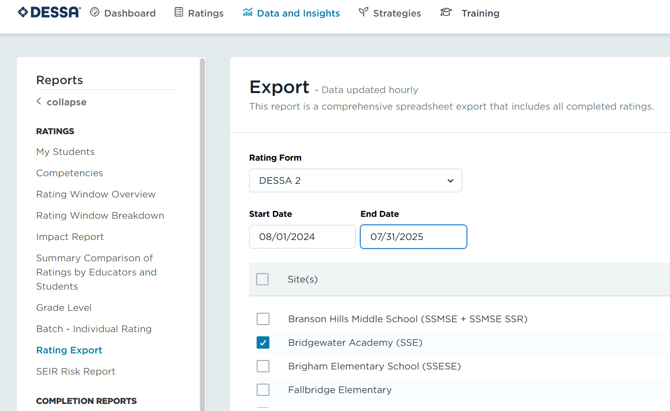The image size is (670, 411).
Task: Check the Brigham Elementary School checkbox
Action: tap(263, 366)
